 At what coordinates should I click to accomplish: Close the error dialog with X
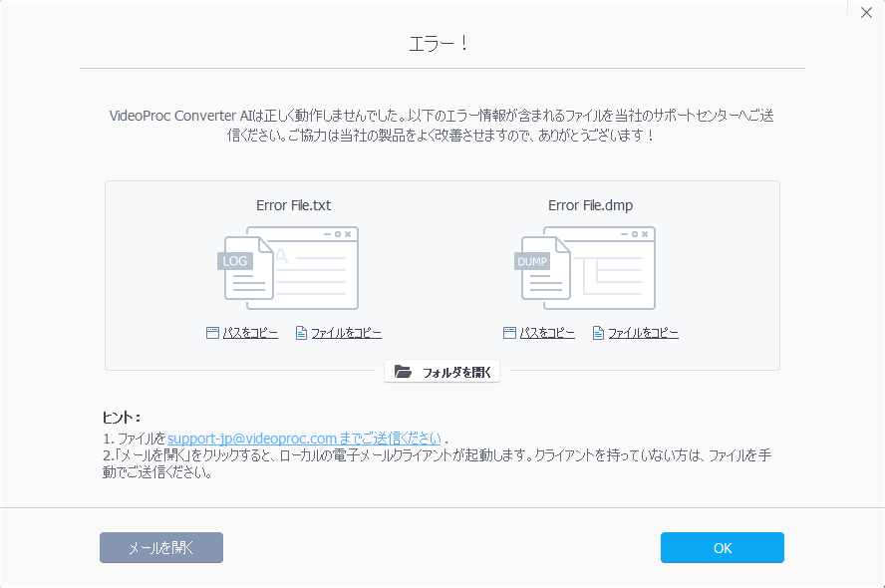click(865, 13)
